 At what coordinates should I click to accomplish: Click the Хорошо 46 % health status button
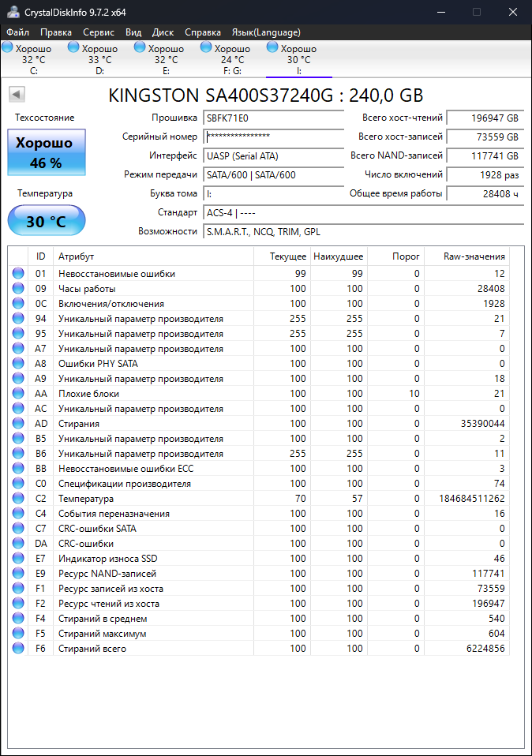point(47,152)
